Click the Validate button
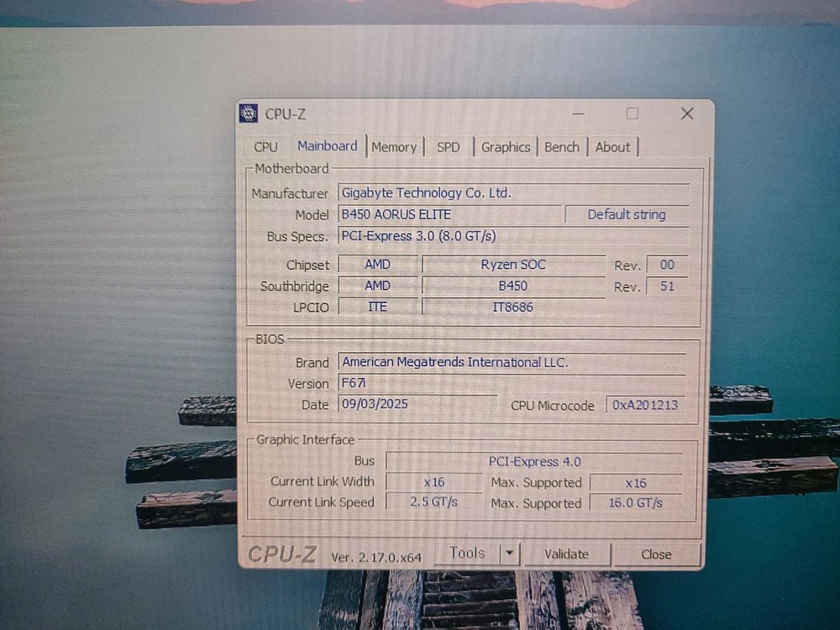Viewport: 840px width, 630px height. (567, 554)
